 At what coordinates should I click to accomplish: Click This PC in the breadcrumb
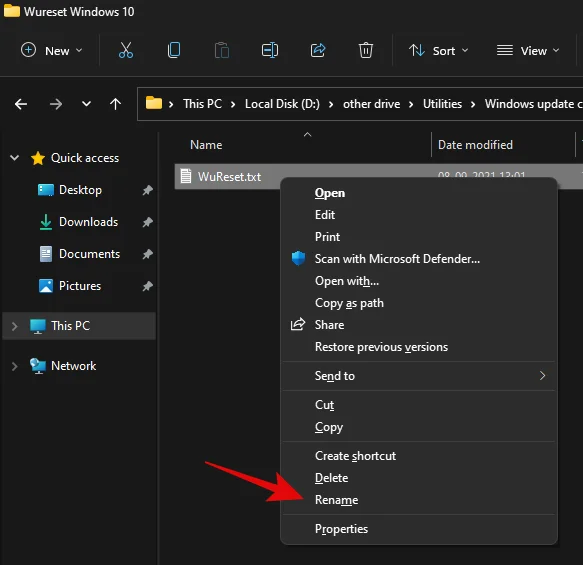pos(202,104)
